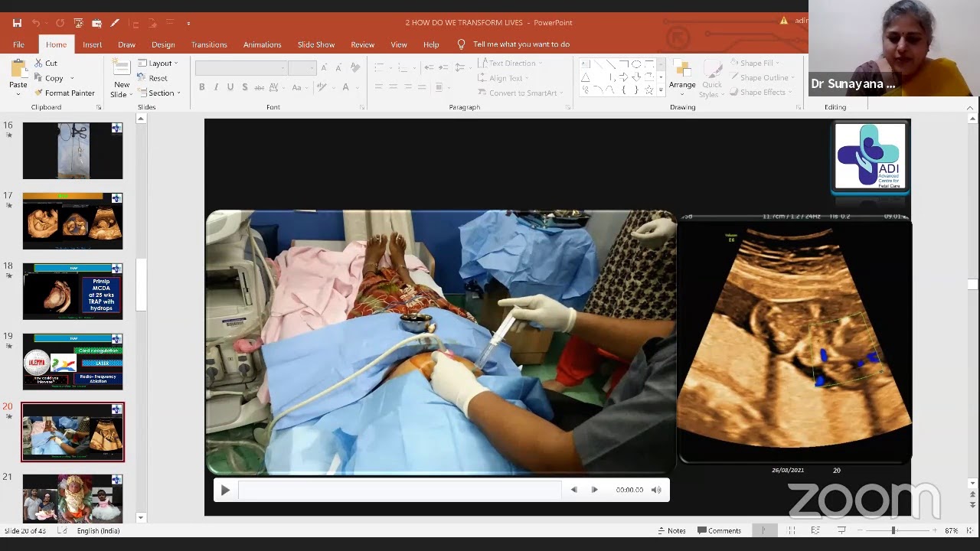The width and height of the screenshot is (980, 551).
Task: Open the font name combo box
Action: (x=240, y=68)
